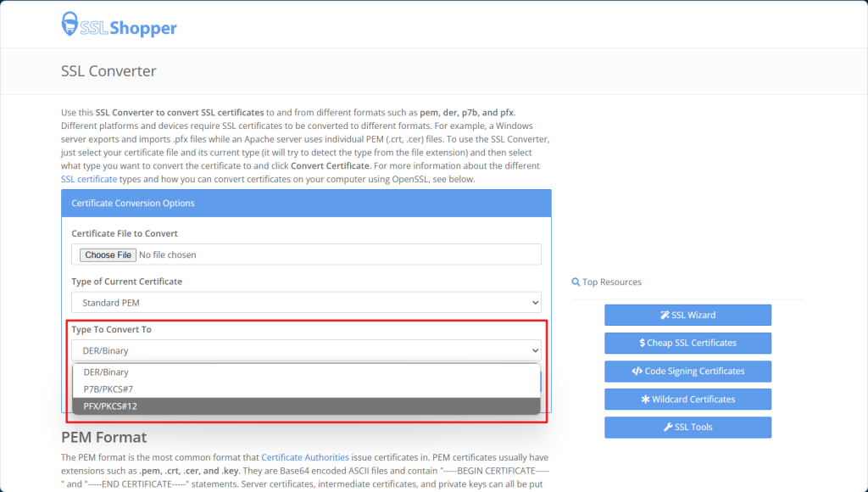The width and height of the screenshot is (868, 492).
Task: Choose the P7B/PKCS#7 option
Action: (x=110, y=389)
